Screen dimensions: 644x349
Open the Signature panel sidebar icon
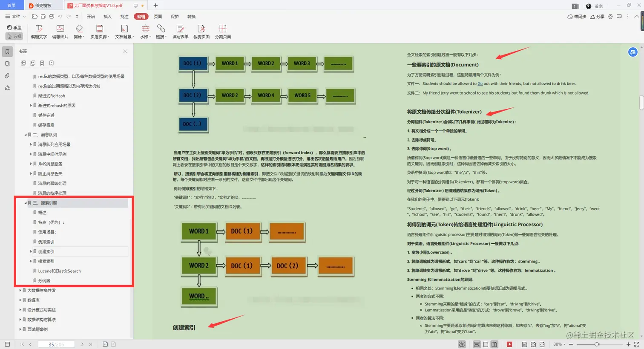coord(7,88)
